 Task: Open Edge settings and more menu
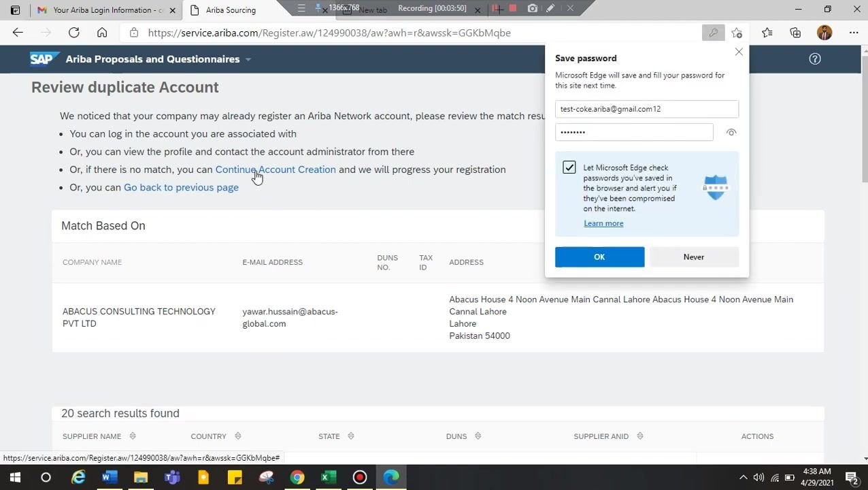(x=854, y=33)
